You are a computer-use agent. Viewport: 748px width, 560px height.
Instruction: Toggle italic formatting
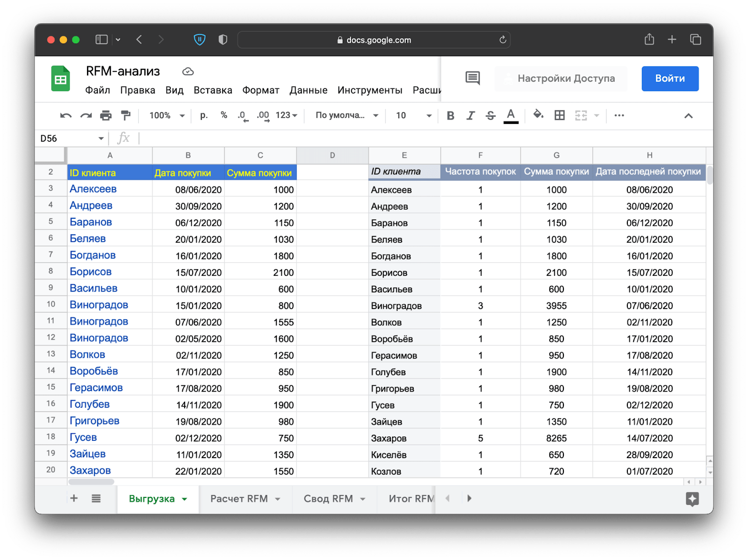pyautogui.click(x=470, y=115)
